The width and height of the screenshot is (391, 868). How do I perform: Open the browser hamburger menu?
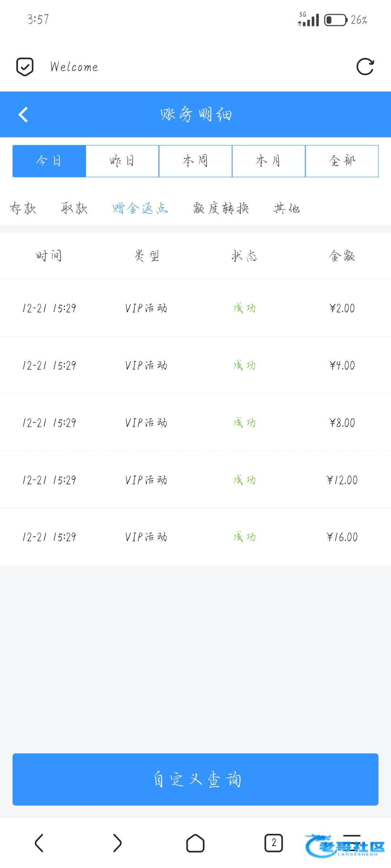click(x=352, y=843)
